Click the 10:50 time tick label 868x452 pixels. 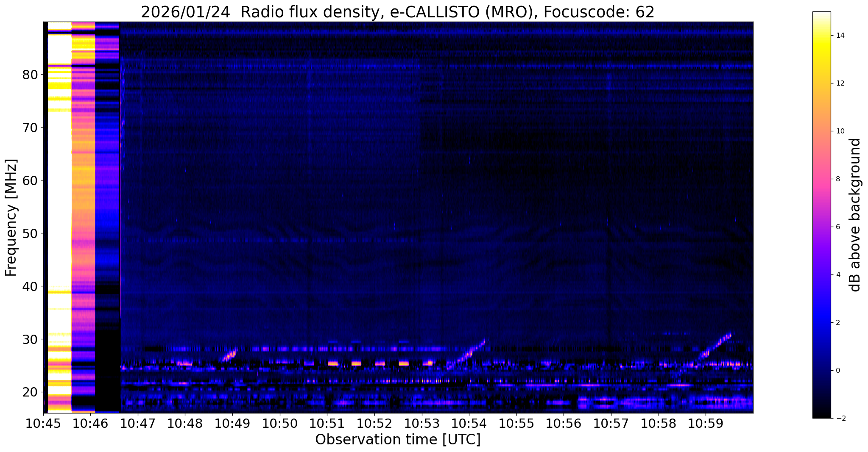tap(280, 423)
